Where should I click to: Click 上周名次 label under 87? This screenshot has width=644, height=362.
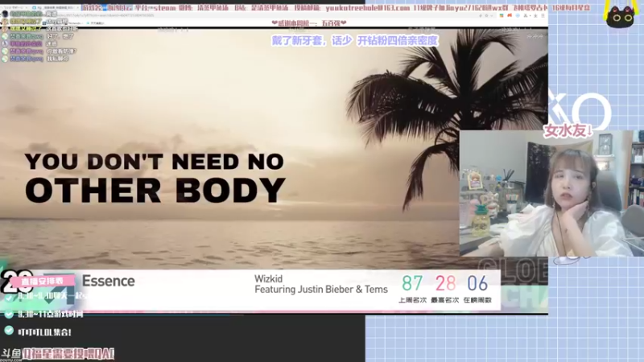(412, 300)
